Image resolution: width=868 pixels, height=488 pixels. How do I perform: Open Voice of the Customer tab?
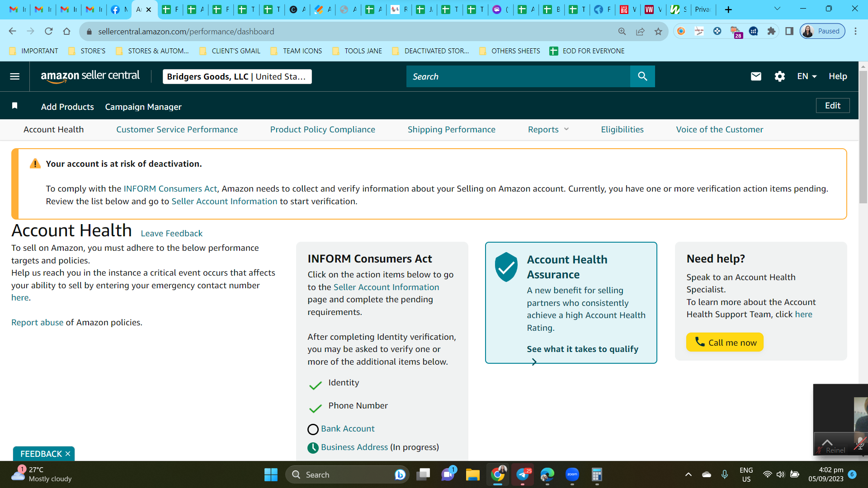click(x=719, y=130)
